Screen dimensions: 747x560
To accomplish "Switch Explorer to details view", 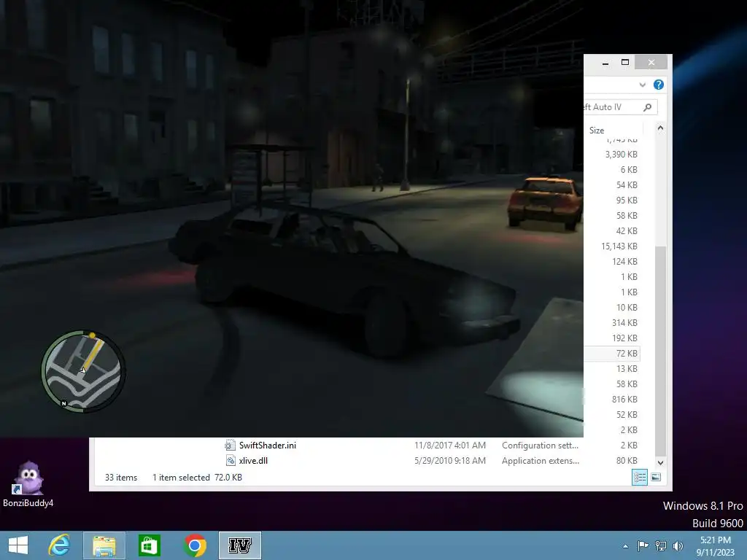I will 639,477.
